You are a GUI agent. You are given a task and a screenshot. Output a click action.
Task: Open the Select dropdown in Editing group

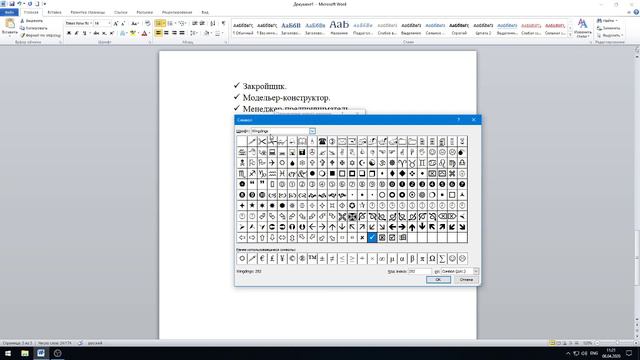pos(609,36)
